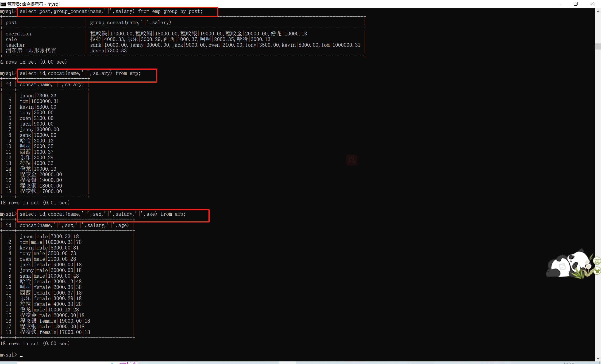Click the select id,concat(name,salary) command
Image resolution: width=601 pixels, height=364 pixels.
click(80, 73)
